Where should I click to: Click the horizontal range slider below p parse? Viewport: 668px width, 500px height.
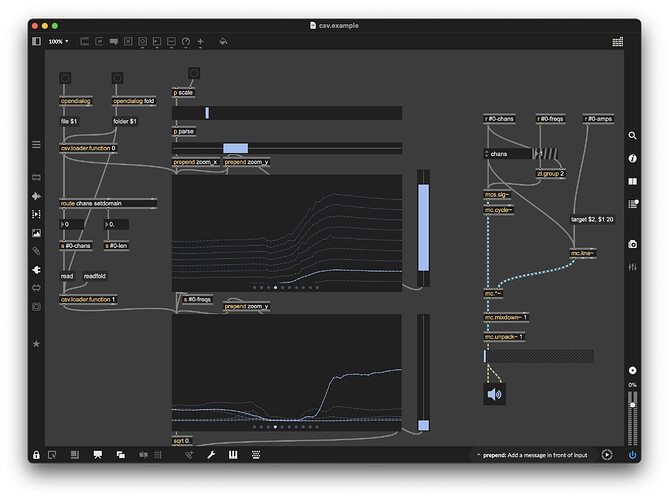[x=287, y=148]
